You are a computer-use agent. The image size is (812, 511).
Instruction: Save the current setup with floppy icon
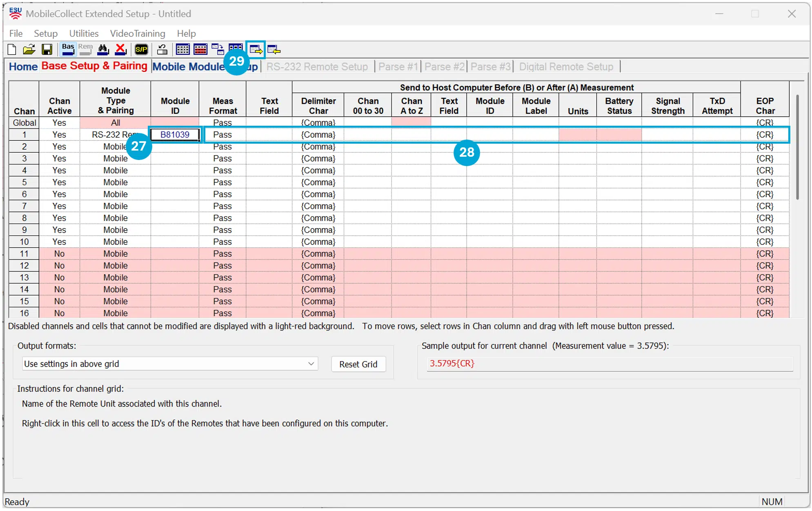[x=47, y=50]
